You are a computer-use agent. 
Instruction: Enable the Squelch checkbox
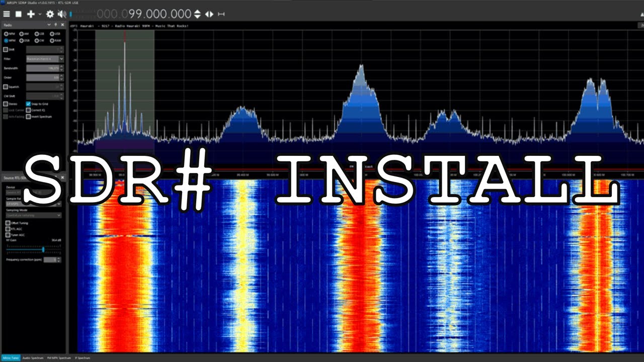[x=6, y=86]
